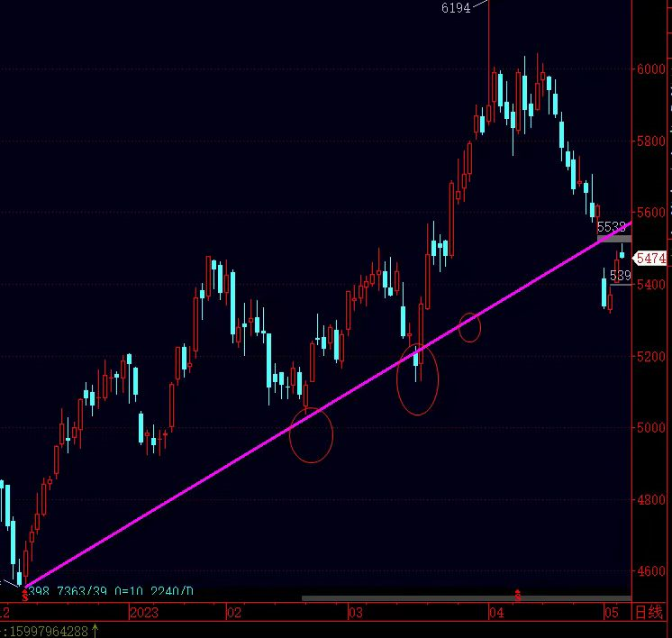Click the 5200 price axis label
672x638 pixels.
pyautogui.click(x=651, y=356)
